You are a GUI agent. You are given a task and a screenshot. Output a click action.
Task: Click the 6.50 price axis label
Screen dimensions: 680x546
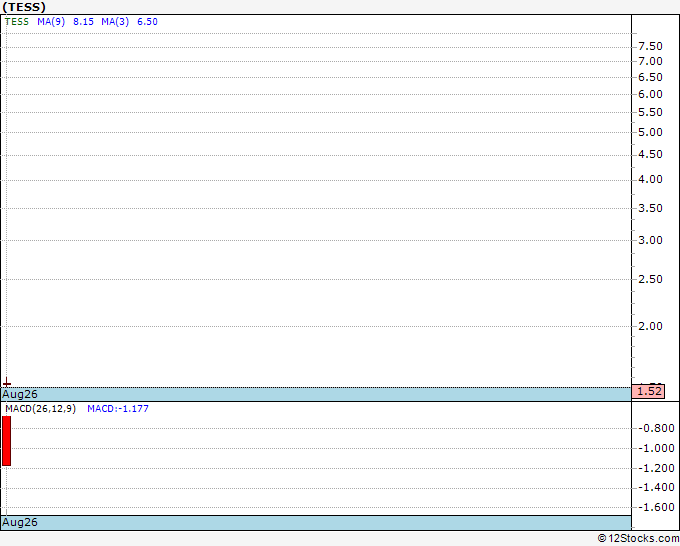click(x=650, y=77)
